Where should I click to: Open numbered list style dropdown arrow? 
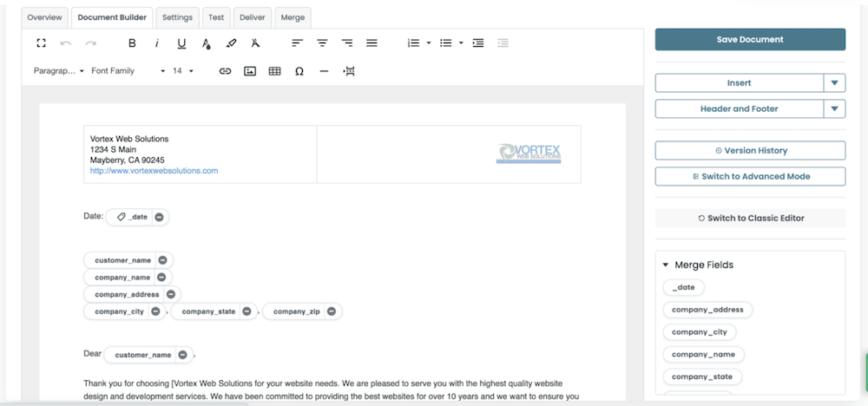pos(429,43)
